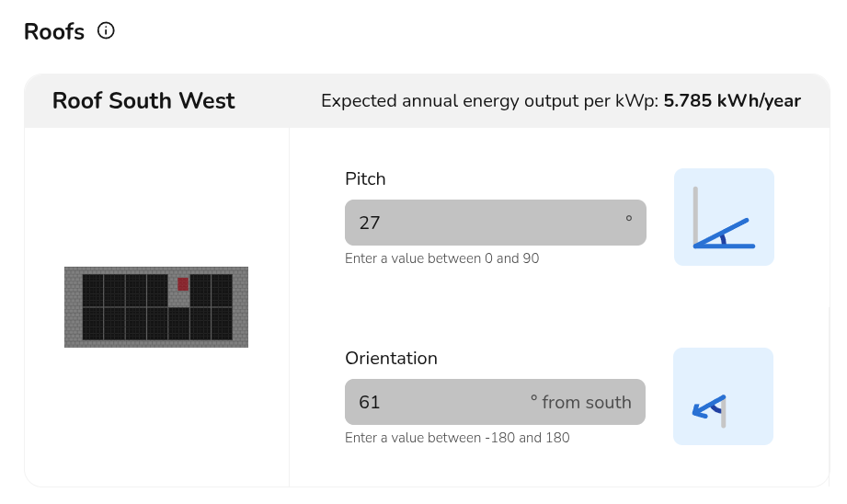
Task: Click the info icon beside Roofs
Action: point(106,30)
